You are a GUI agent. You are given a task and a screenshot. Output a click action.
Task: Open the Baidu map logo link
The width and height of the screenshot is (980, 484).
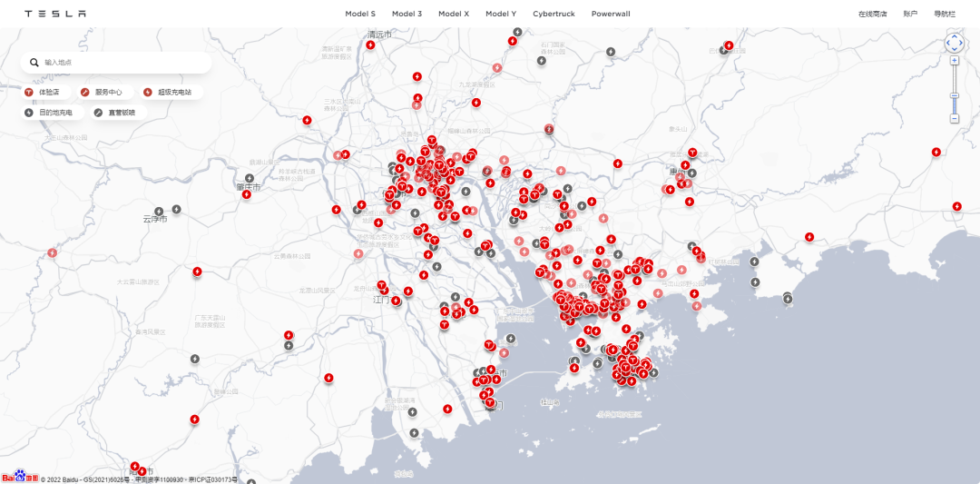point(19,477)
